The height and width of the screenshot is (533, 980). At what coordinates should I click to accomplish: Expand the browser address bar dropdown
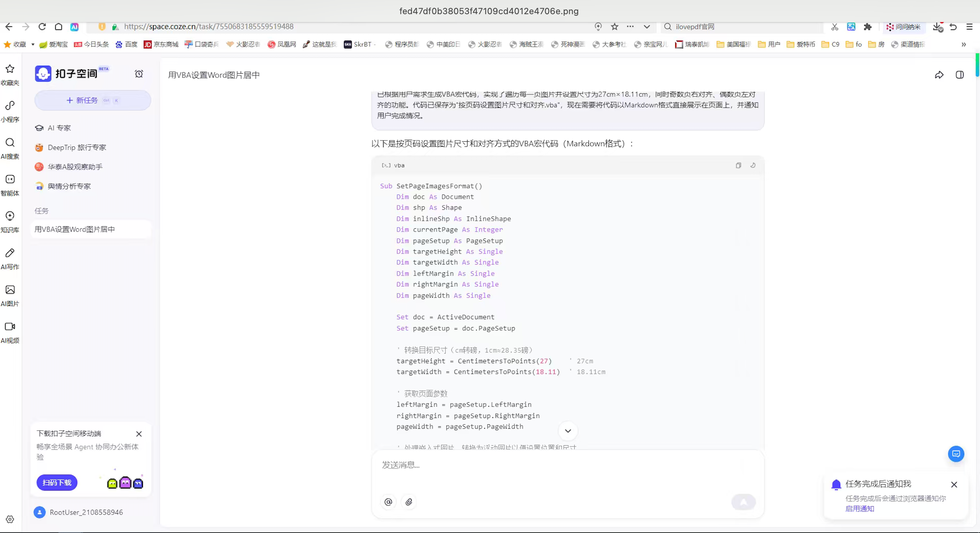coord(647,27)
